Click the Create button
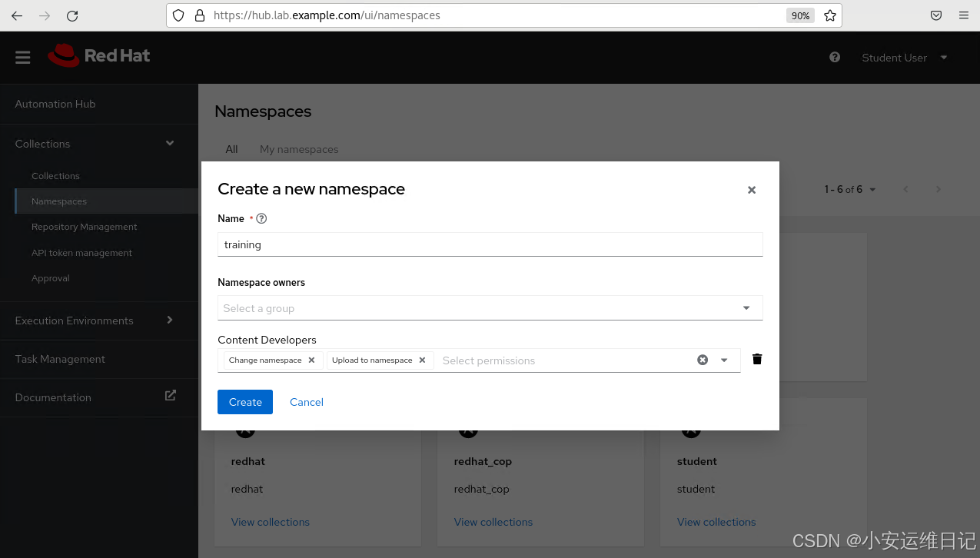 pyautogui.click(x=245, y=402)
